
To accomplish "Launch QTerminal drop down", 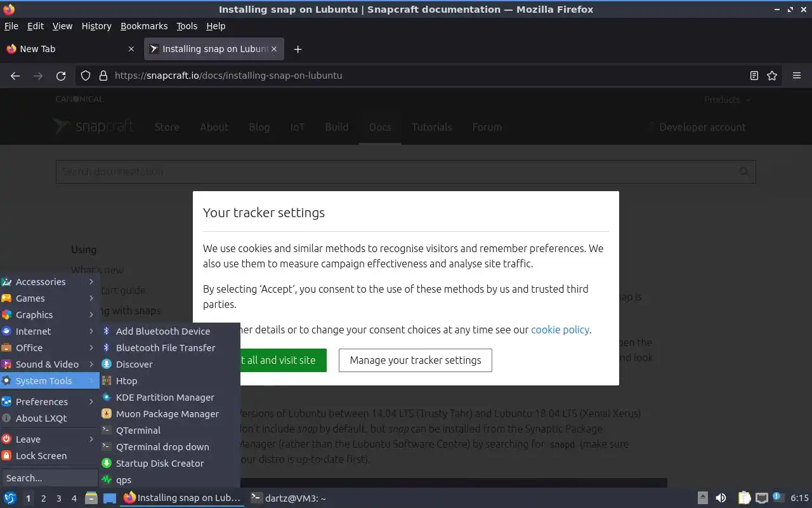I will coord(169,446).
